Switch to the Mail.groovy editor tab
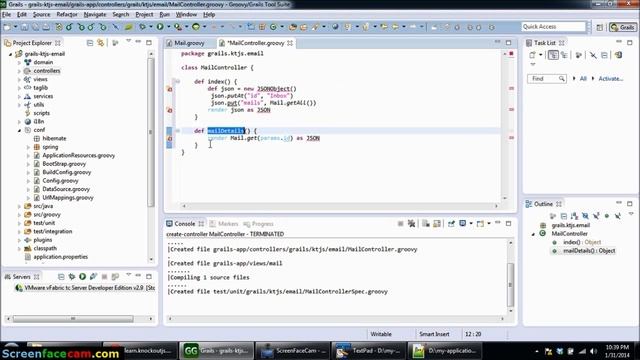640x360 pixels. [x=189, y=43]
